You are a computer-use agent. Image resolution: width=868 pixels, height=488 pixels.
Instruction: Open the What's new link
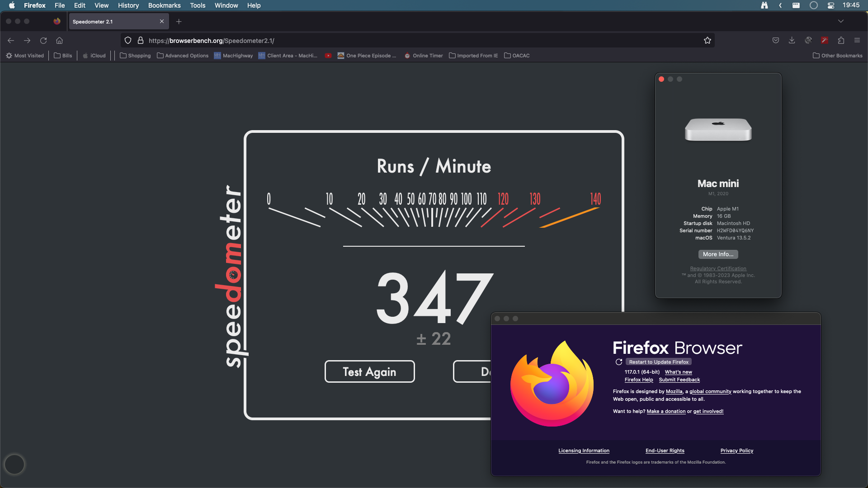tap(678, 372)
